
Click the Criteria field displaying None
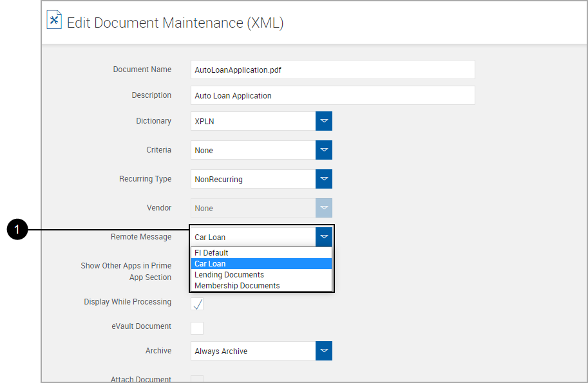251,149
